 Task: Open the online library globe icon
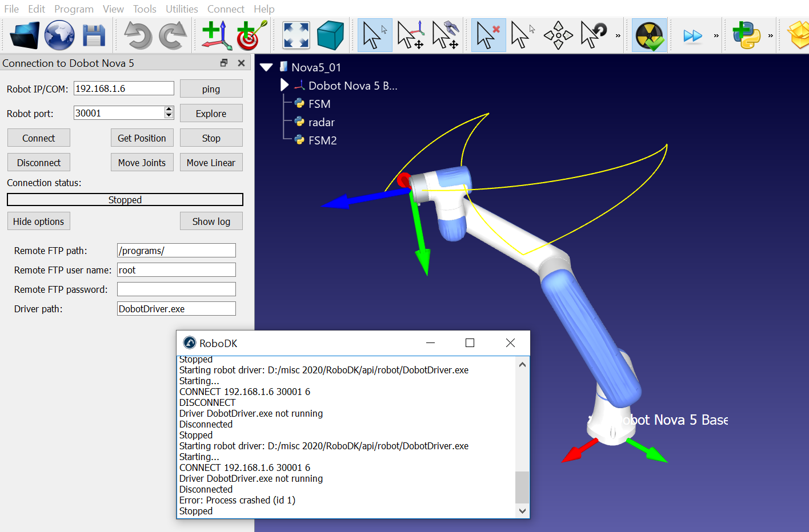click(x=59, y=35)
